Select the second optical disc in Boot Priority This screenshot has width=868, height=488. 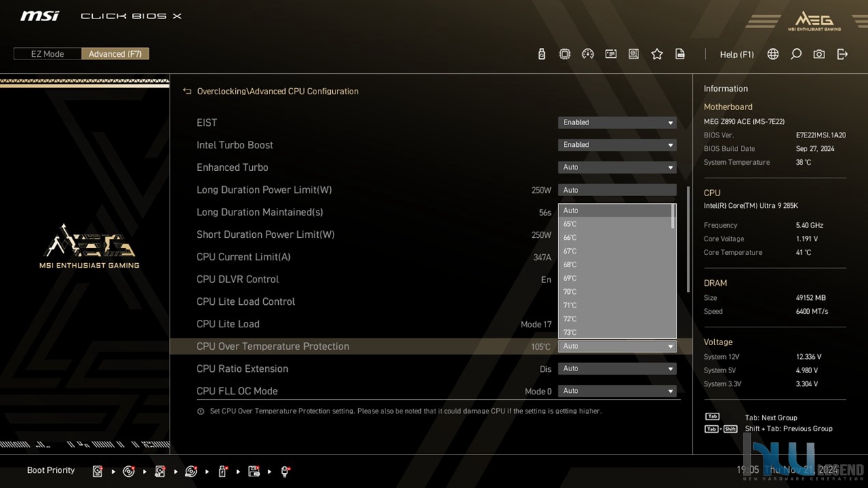tap(191, 471)
